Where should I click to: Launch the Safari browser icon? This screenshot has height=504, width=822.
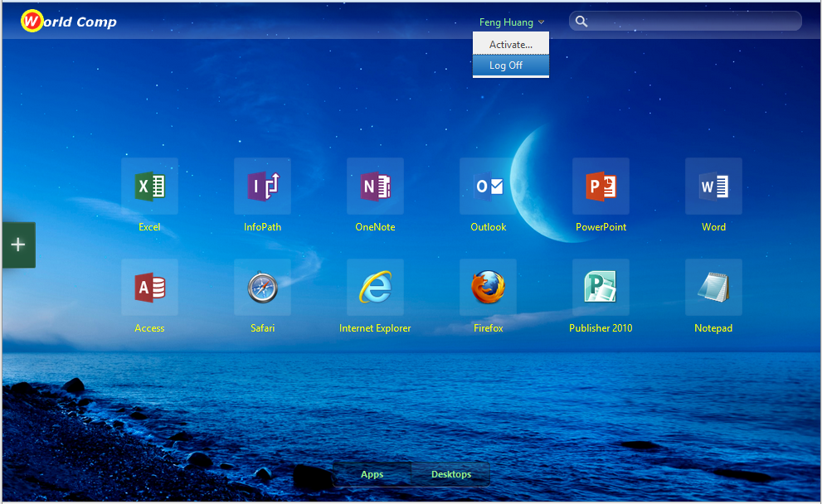tap(262, 288)
